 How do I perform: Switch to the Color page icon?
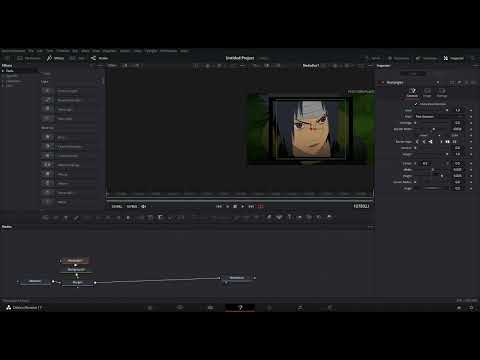[x=270, y=308]
